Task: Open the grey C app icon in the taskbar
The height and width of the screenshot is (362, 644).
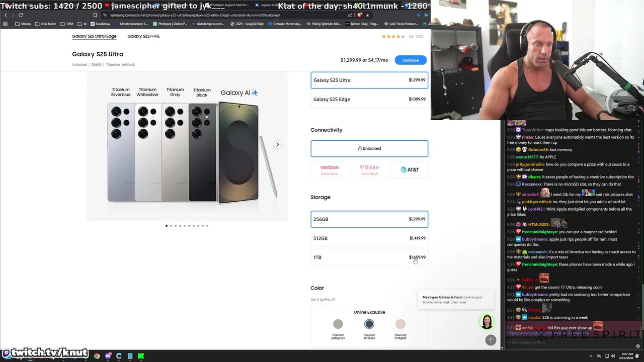Action: (x=119, y=356)
